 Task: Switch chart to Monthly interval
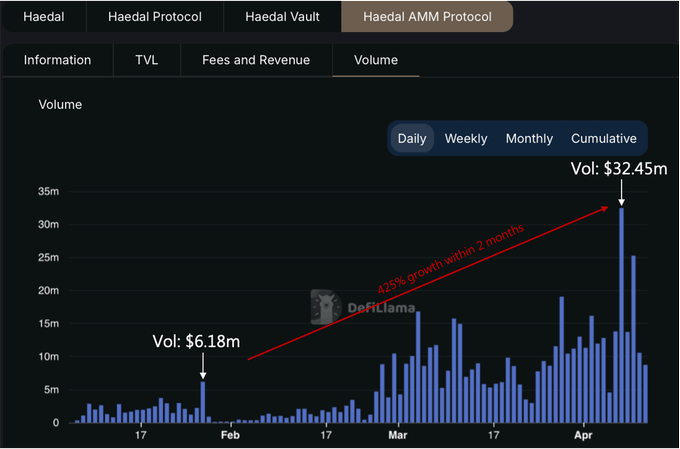click(x=529, y=139)
